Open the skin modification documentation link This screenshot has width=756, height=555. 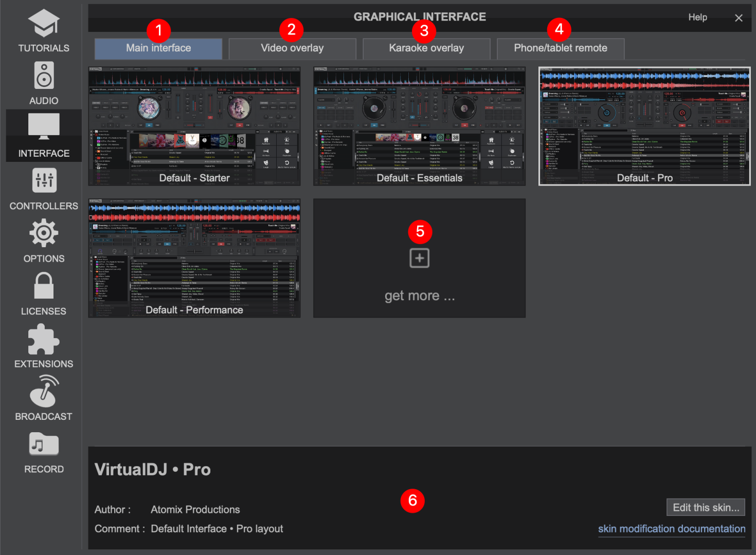[671, 529]
